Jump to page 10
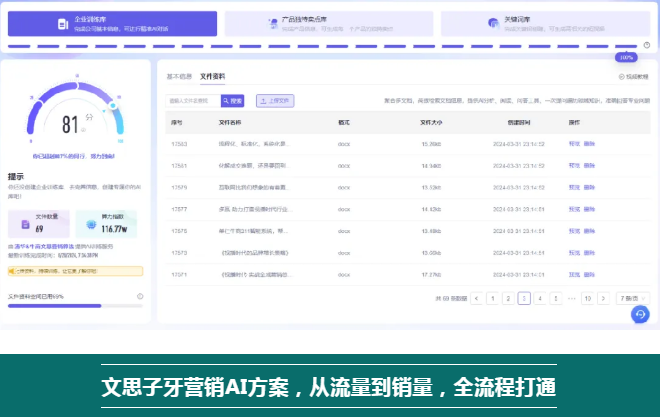 pos(588,298)
